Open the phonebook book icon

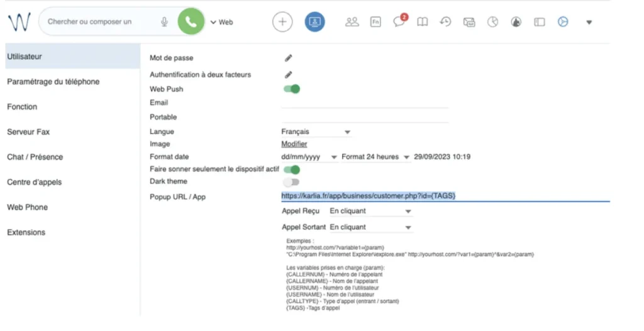pyautogui.click(x=423, y=22)
